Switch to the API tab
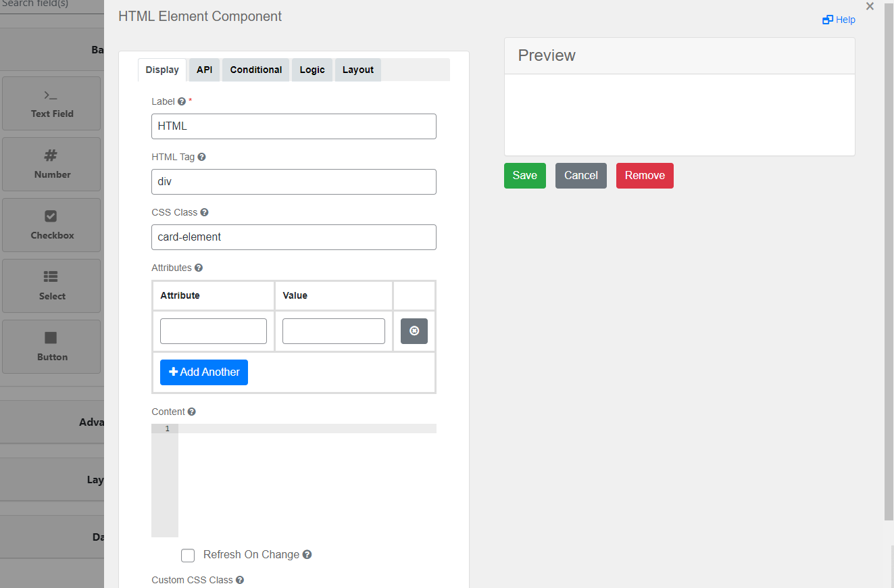The width and height of the screenshot is (894, 588). 204,70
